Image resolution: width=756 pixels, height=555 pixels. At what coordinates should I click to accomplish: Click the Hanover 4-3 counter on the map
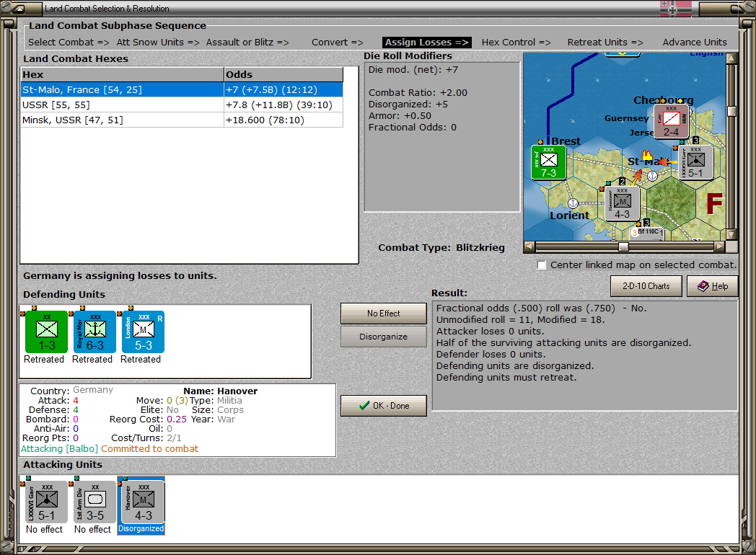pos(623,203)
